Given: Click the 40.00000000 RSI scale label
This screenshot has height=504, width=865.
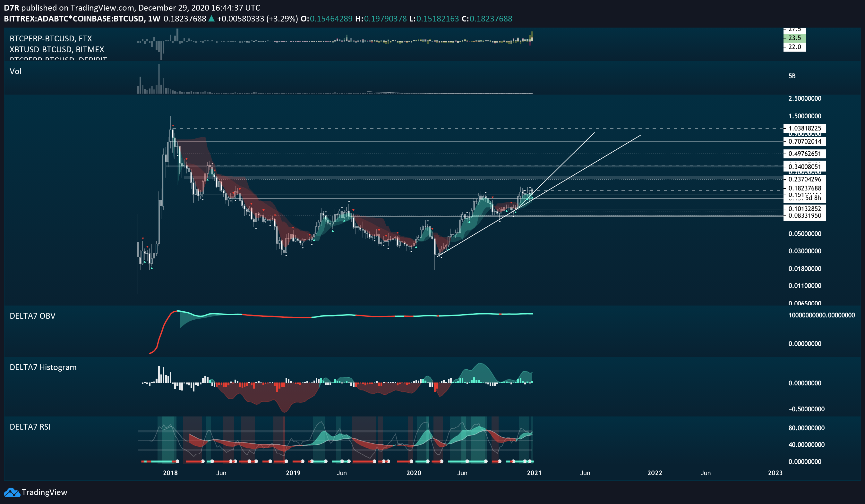Looking at the screenshot, I should [x=806, y=445].
